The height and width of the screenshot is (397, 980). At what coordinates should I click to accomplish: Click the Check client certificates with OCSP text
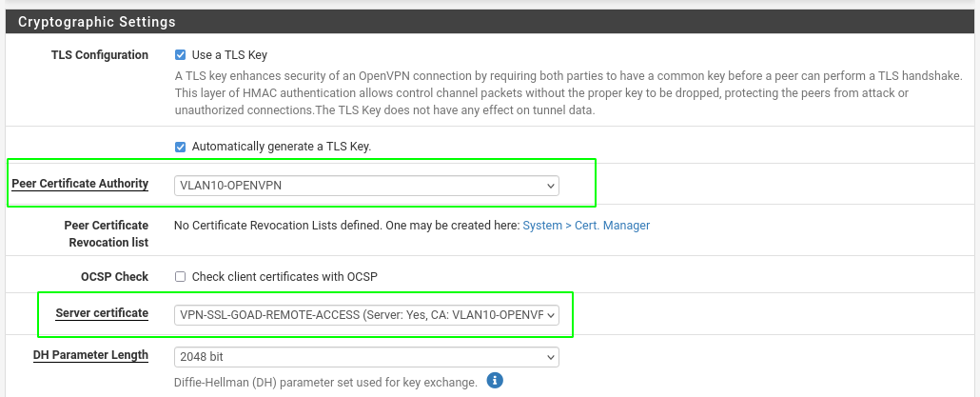coord(284,276)
